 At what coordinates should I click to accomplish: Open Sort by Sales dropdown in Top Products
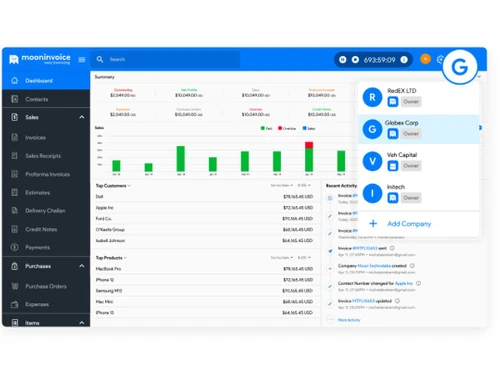[x=282, y=258]
